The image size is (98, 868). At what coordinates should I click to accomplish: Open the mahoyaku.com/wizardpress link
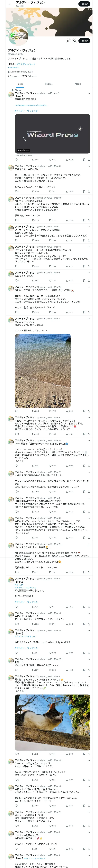[31, 105]
